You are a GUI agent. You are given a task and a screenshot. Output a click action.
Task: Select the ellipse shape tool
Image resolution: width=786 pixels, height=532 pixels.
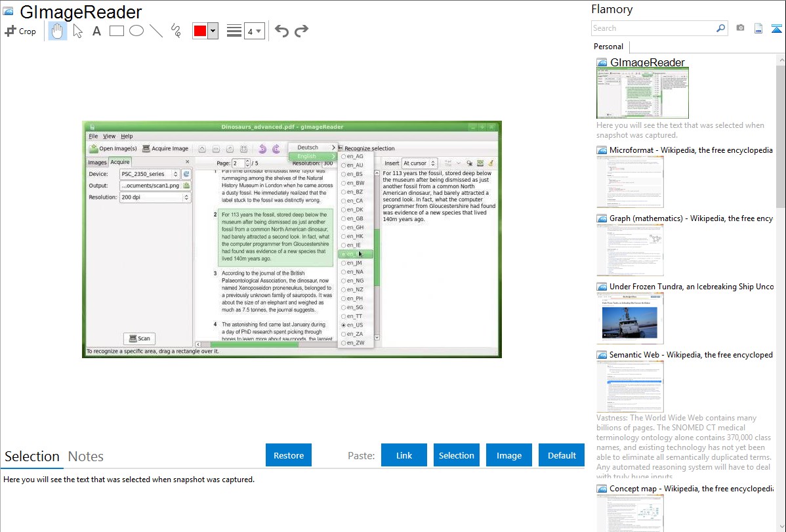point(136,31)
